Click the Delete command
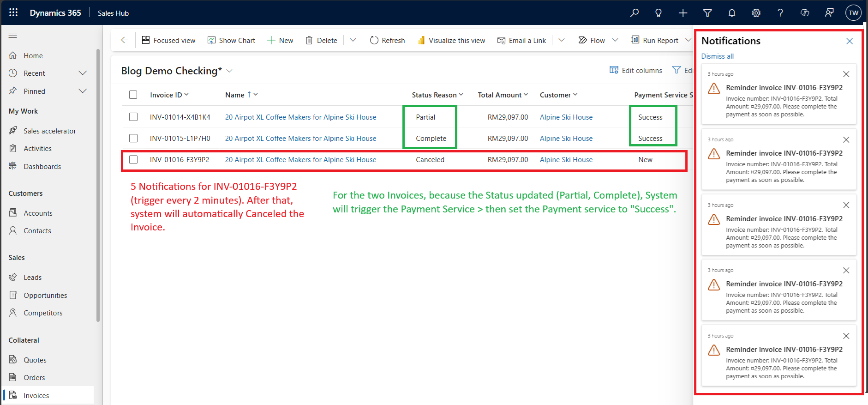868x405 pixels. click(x=321, y=40)
